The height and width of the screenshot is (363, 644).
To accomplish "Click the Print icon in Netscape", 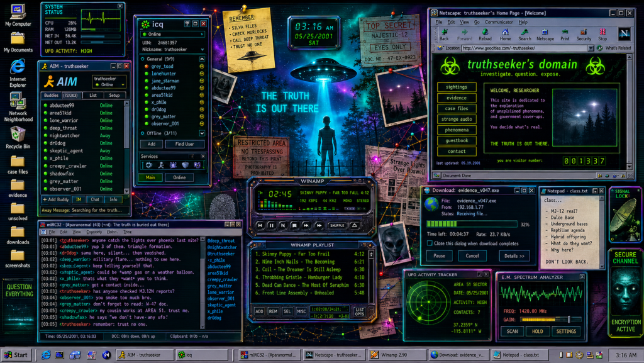I will click(565, 35).
